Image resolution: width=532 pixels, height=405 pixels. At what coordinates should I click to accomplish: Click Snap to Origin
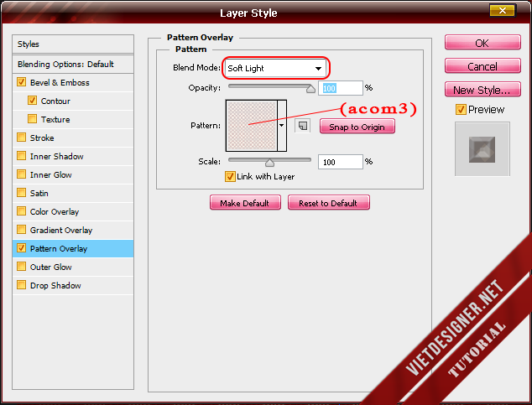click(357, 127)
